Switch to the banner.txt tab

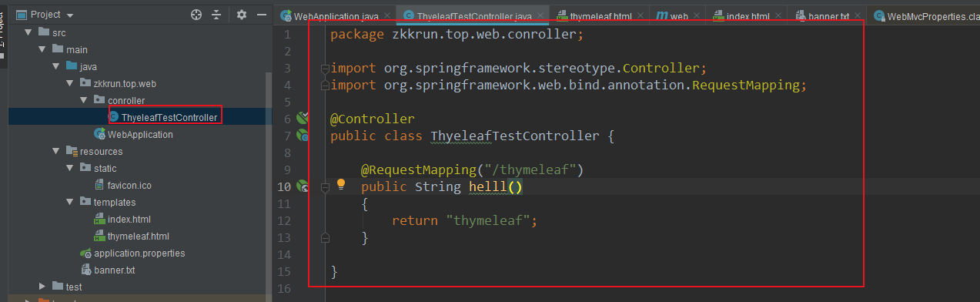[828, 16]
